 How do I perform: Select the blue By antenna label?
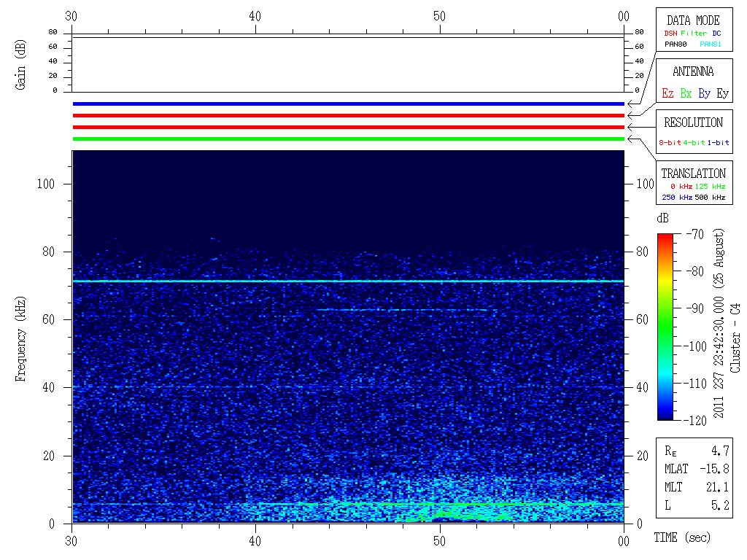click(704, 94)
